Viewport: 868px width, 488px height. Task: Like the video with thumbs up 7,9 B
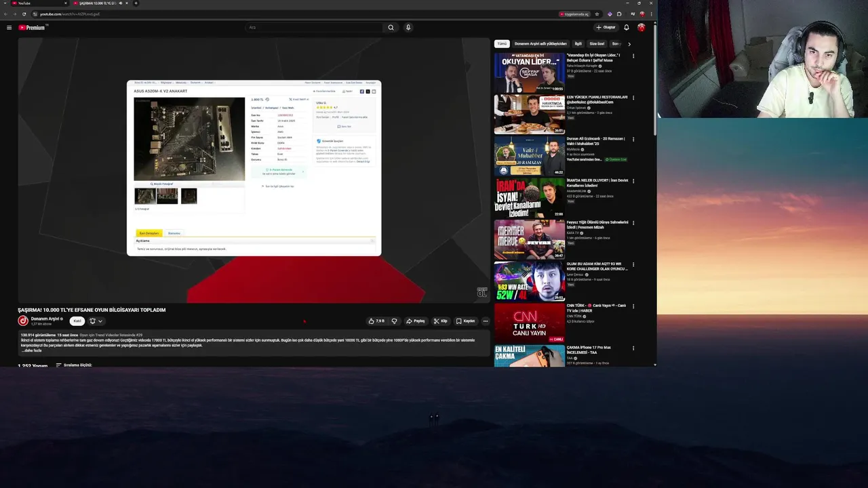point(376,321)
